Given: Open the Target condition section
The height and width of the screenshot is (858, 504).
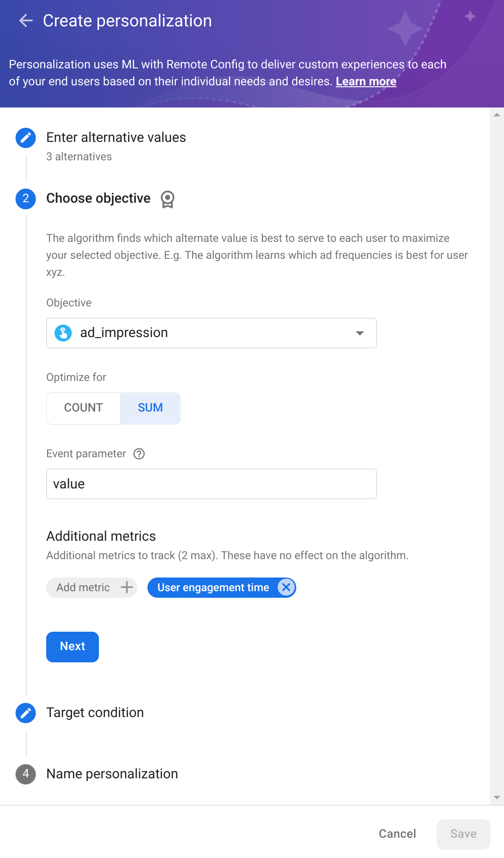Looking at the screenshot, I should (x=95, y=713).
